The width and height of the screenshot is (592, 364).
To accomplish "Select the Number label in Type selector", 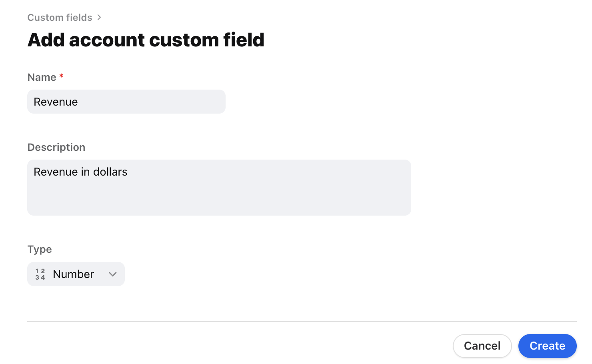I will point(74,274).
